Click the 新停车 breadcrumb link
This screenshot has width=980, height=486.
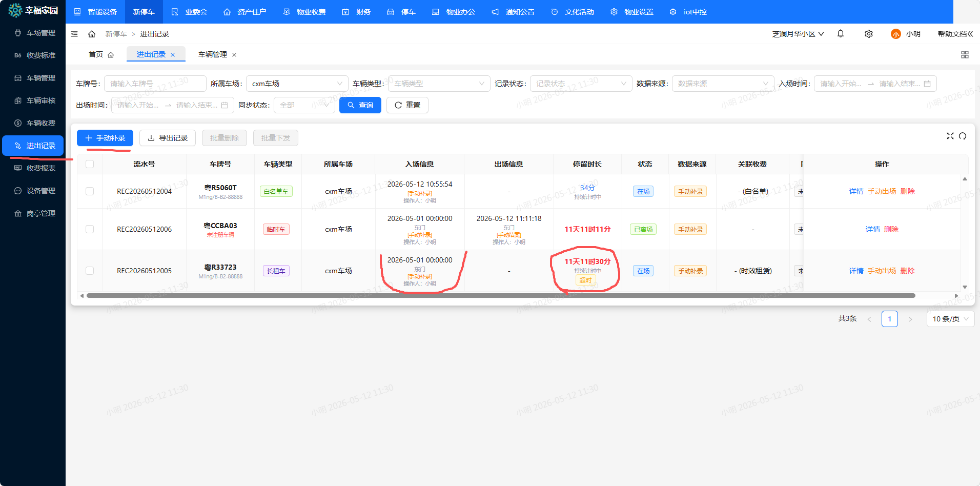coord(116,34)
